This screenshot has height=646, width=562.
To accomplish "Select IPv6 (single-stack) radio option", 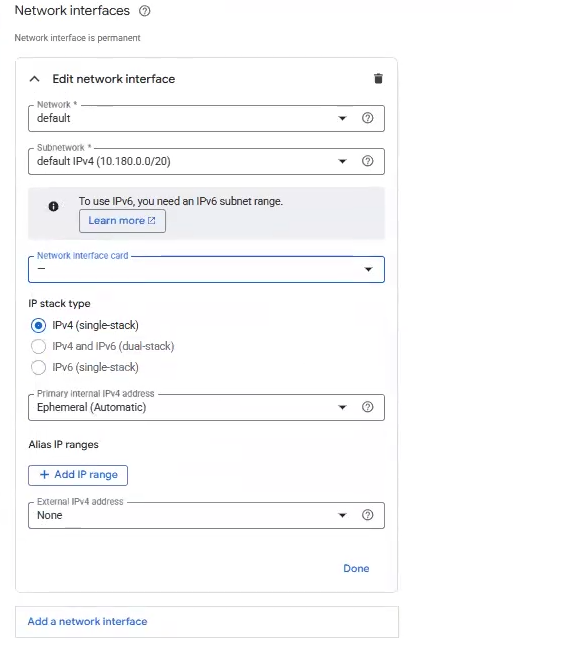I will (x=38, y=367).
